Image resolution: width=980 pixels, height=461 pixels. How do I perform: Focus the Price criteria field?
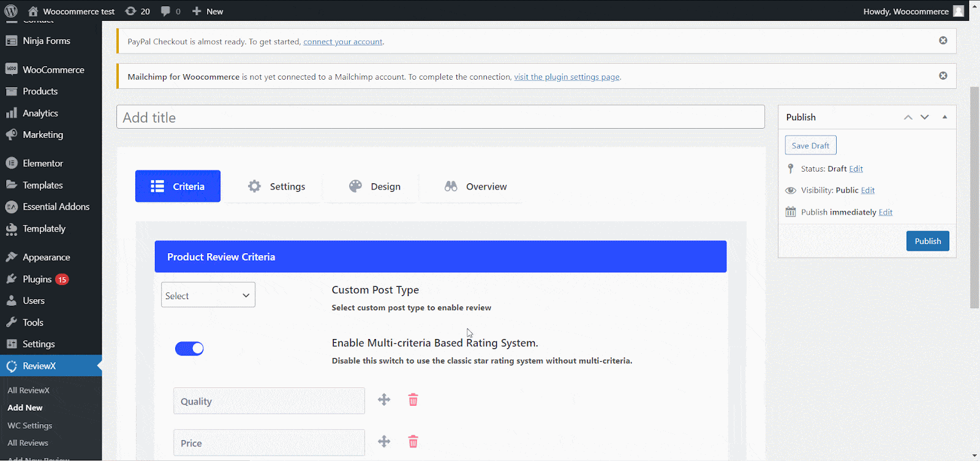pos(269,443)
